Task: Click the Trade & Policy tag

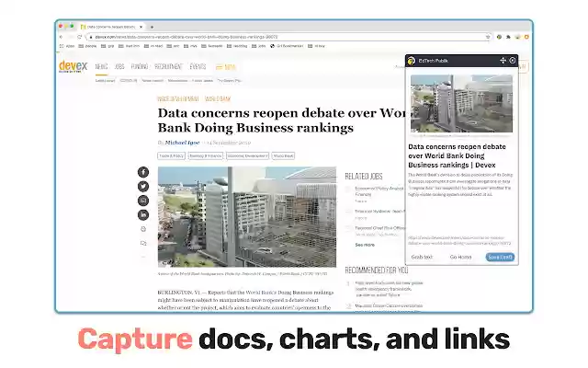Action: tap(172, 155)
